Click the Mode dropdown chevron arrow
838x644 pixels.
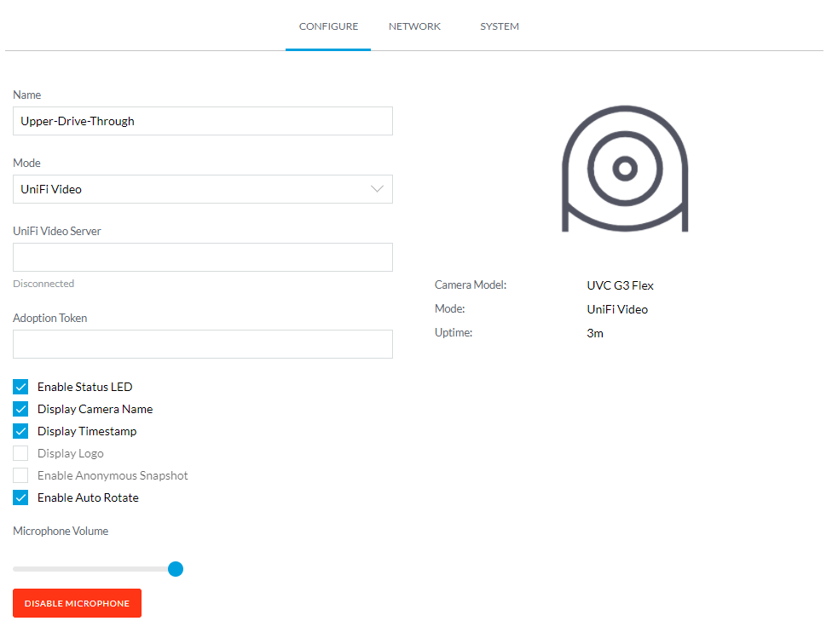[378, 189]
